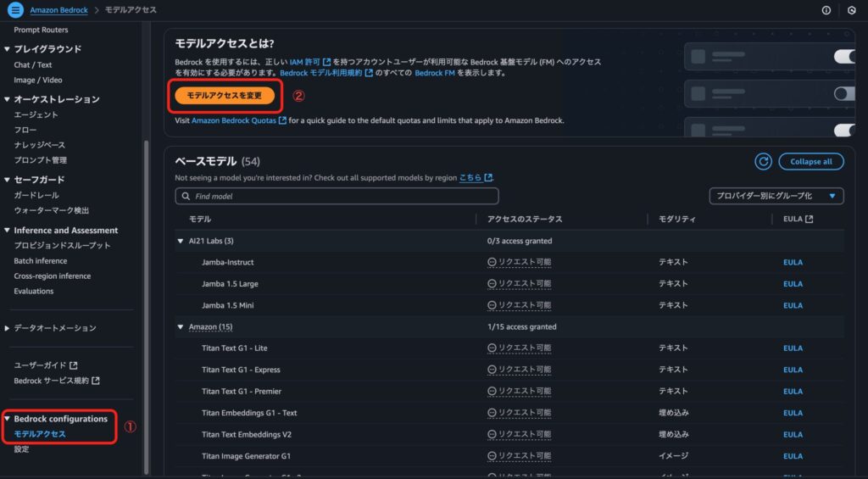
Task: Click the refresh icon beside Collapse all
Action: pyautogui.click(x=763, y=162)
